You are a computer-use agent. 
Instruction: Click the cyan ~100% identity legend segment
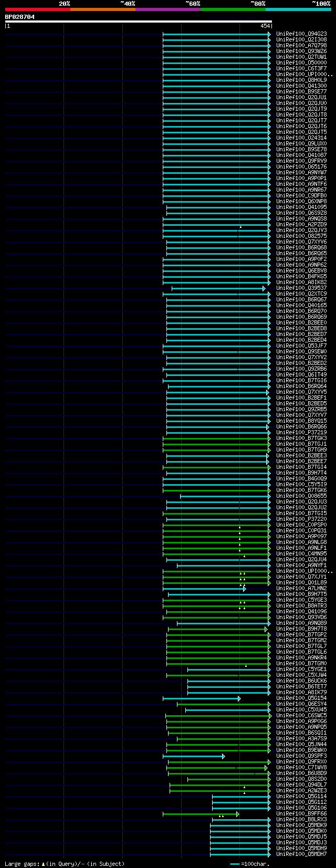tap(298, 9)
